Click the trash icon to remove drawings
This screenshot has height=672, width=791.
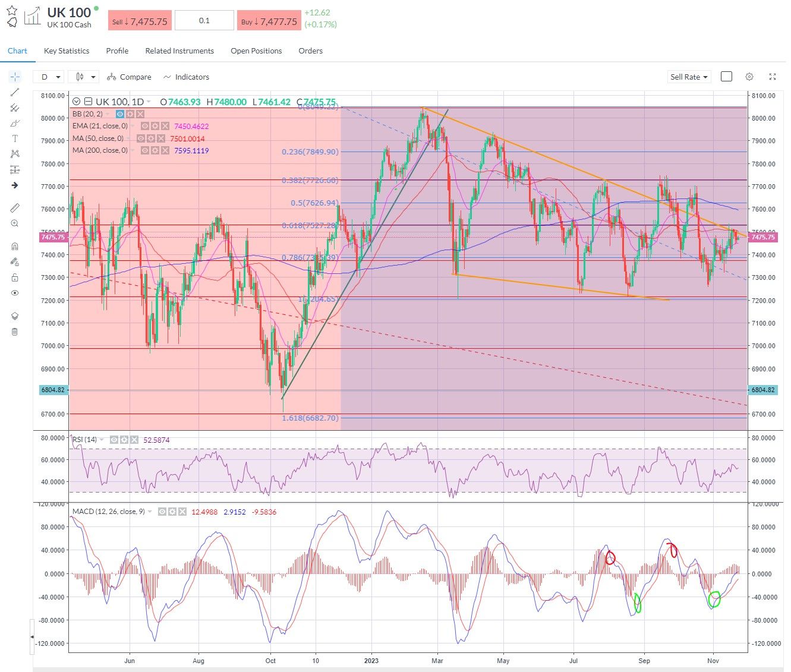pos(15,332)
